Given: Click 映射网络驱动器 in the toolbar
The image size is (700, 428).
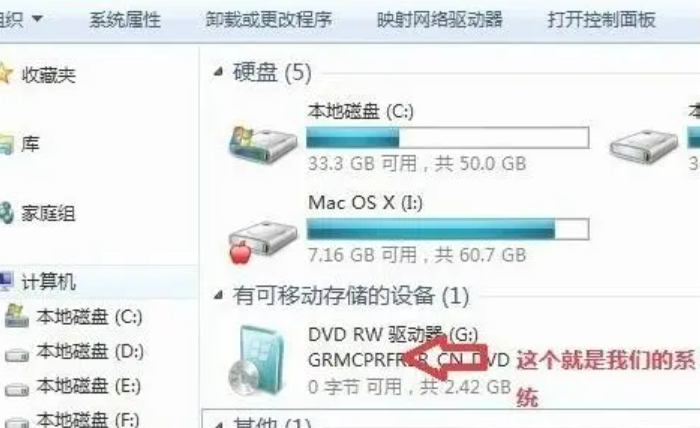Looking at the screenshot, I should coord(440,20).
